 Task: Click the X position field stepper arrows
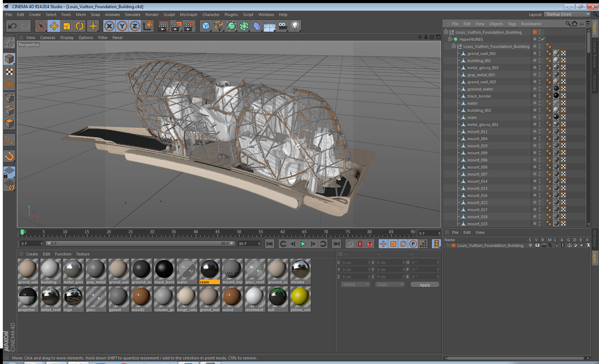point(369,263)
